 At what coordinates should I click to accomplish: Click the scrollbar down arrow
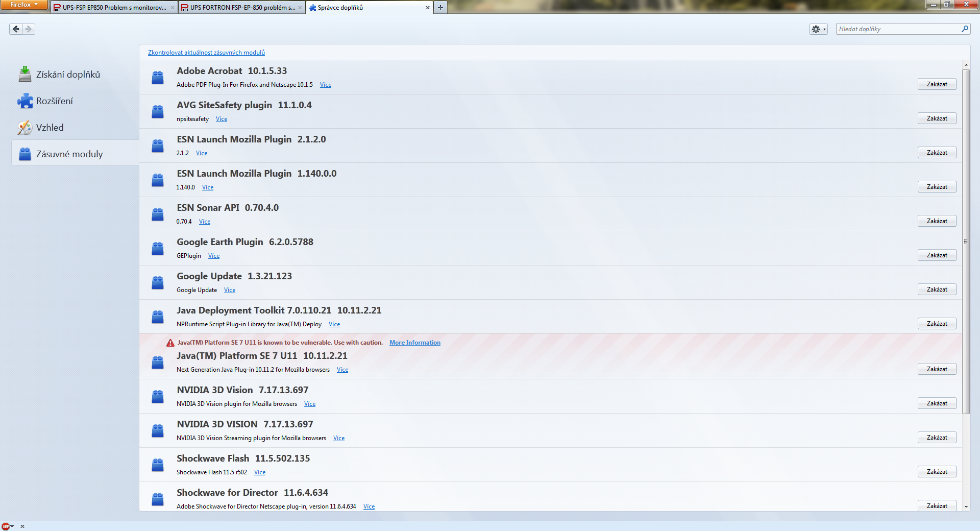click(x=966, y=506)
